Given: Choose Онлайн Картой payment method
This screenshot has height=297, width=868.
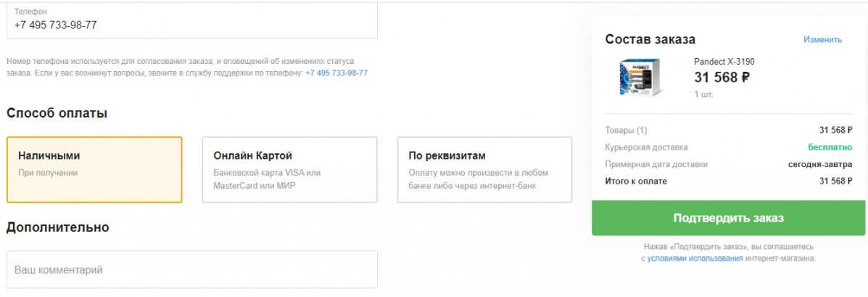Looking at the screenshot, I should point(289,169).
